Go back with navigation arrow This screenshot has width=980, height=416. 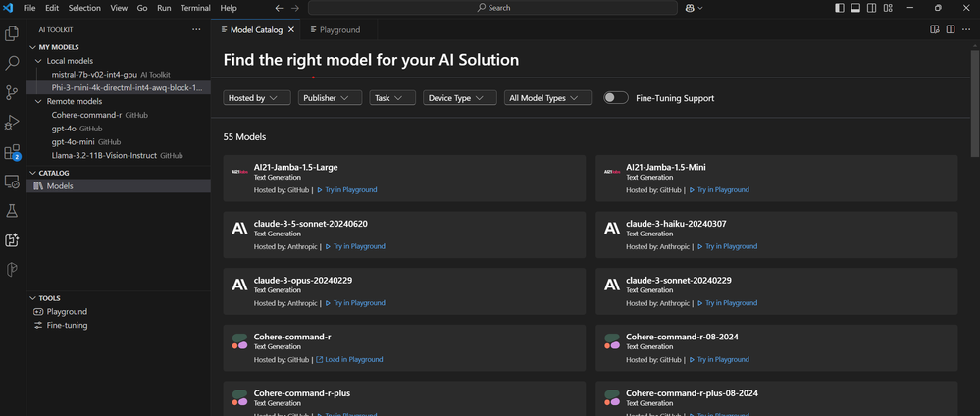[x=279, y=8]
